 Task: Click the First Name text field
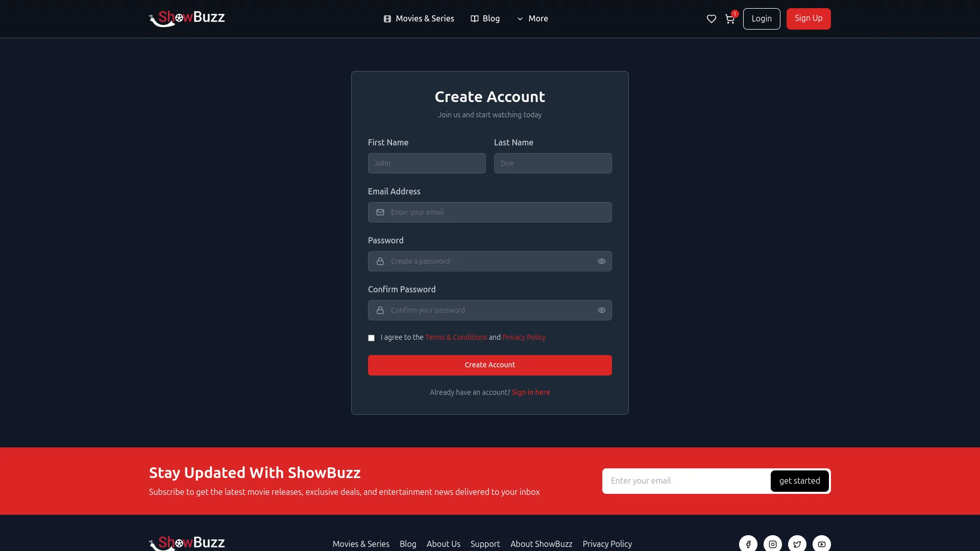coord(427,163)
